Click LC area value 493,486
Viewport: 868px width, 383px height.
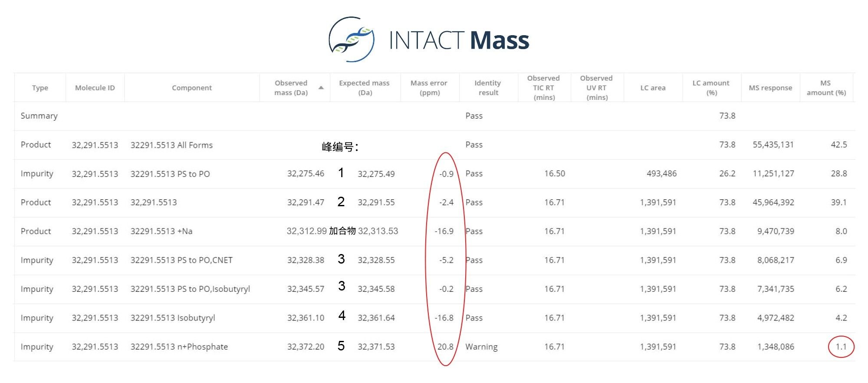pyautogui.click(x=661, y=174)
